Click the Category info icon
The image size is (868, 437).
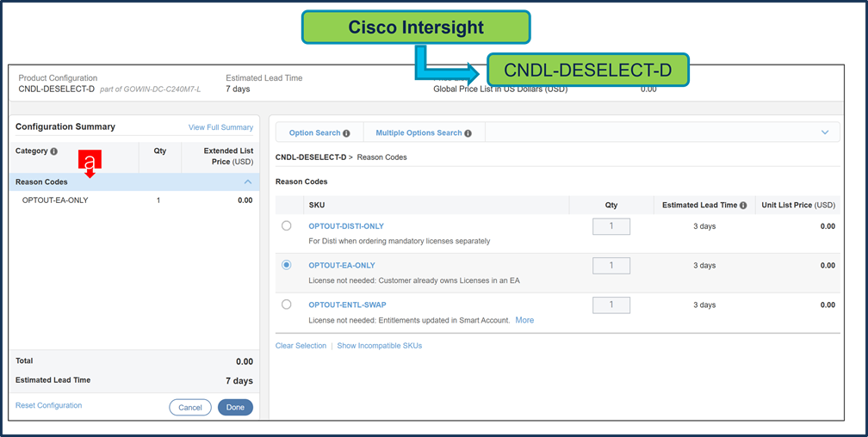(x=54, y=151)
